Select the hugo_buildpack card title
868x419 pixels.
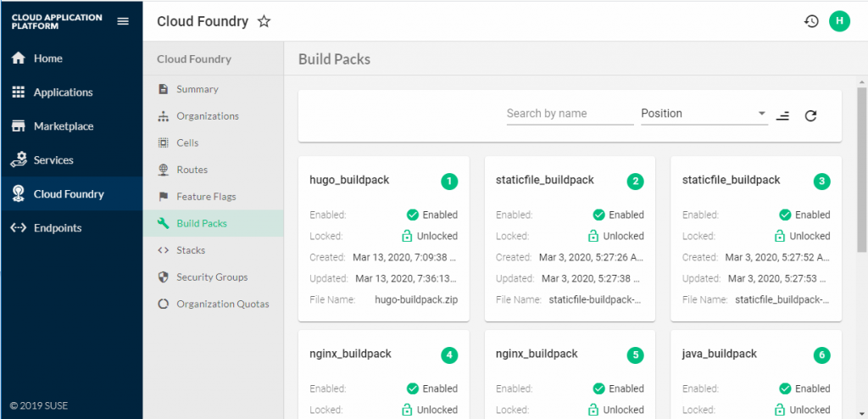349,180
